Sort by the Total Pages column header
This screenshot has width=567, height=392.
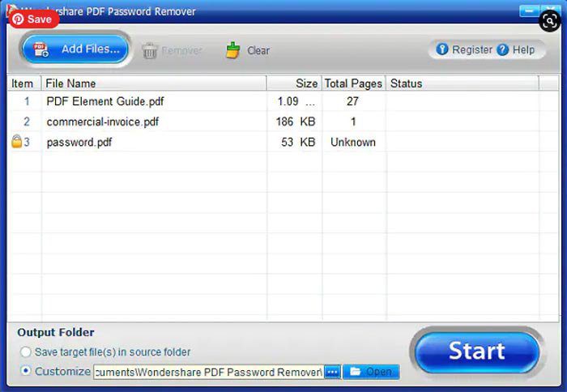pos(353,83)
